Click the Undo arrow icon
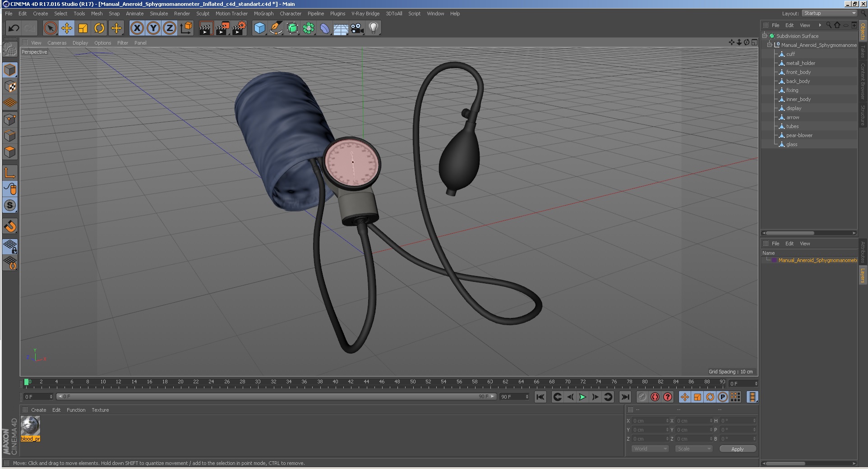 (14, 28)
